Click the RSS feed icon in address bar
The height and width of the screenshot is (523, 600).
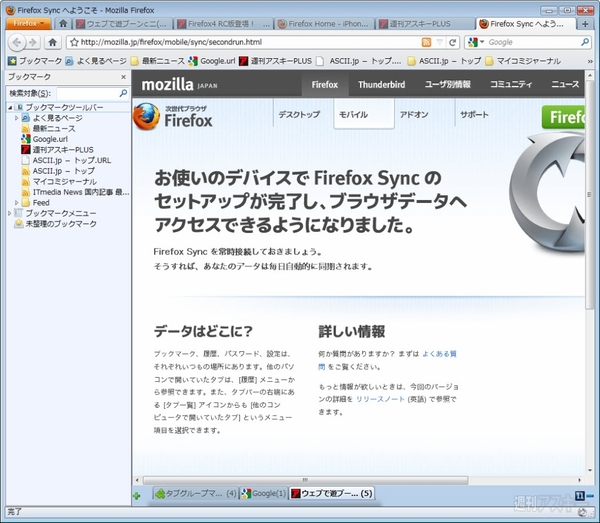pyautogui.click(x=426, y=42)
